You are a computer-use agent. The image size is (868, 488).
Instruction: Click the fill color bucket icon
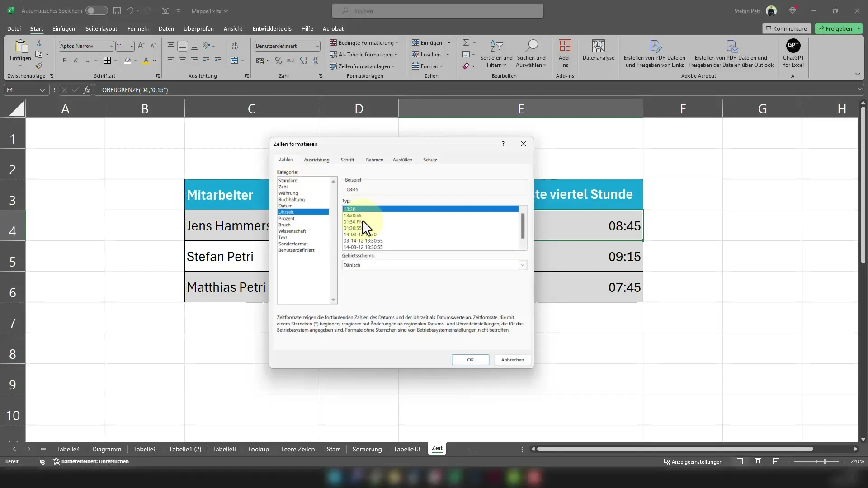[x=127, y=61]
